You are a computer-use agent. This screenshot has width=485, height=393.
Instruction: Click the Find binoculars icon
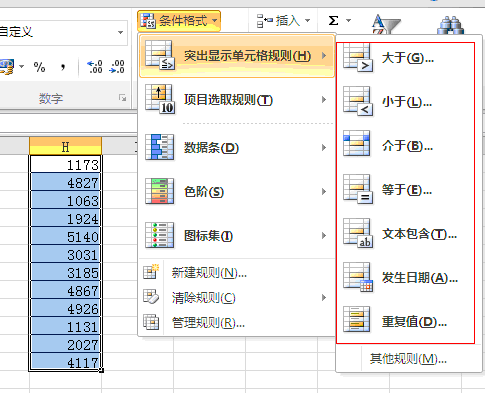click(x=450, y=25)
